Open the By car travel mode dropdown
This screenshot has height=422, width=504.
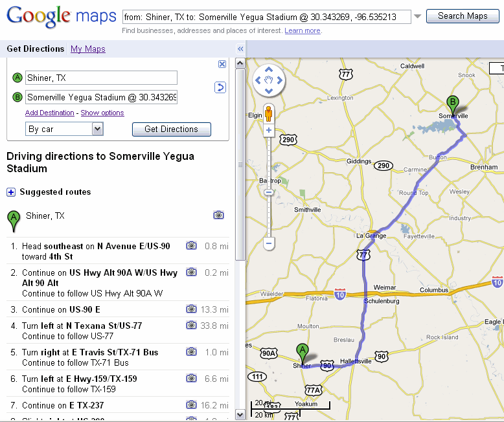tap(97, 129)
